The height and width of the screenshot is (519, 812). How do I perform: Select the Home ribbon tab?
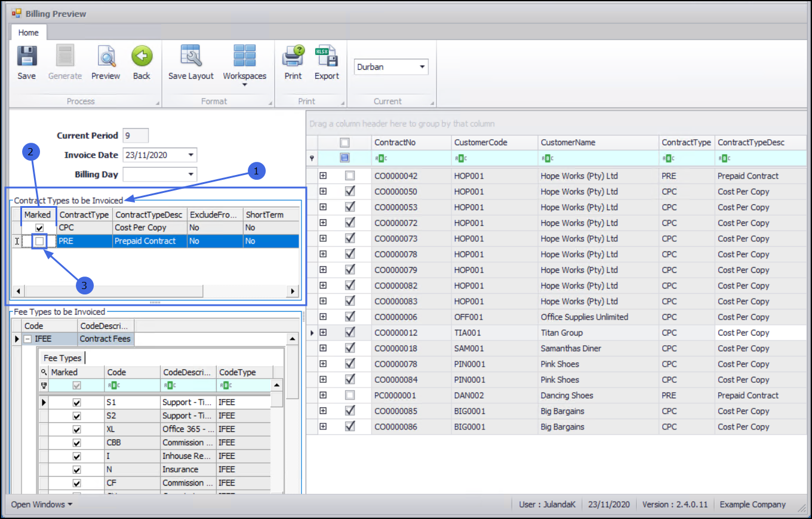28,33
